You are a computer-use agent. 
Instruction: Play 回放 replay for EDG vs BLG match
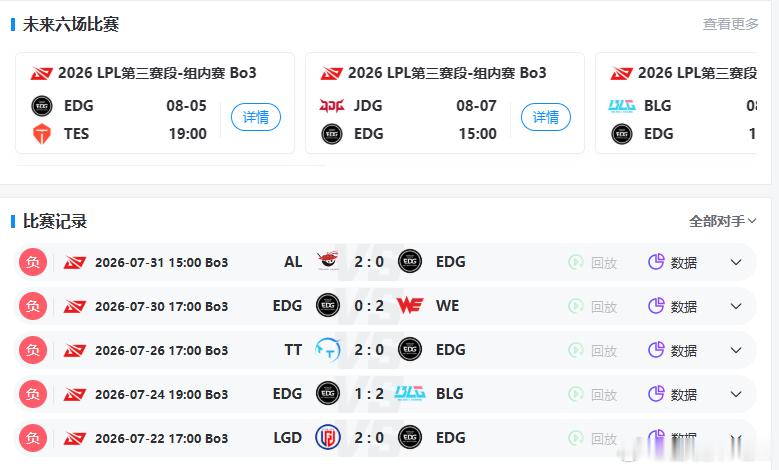(593, 394)
